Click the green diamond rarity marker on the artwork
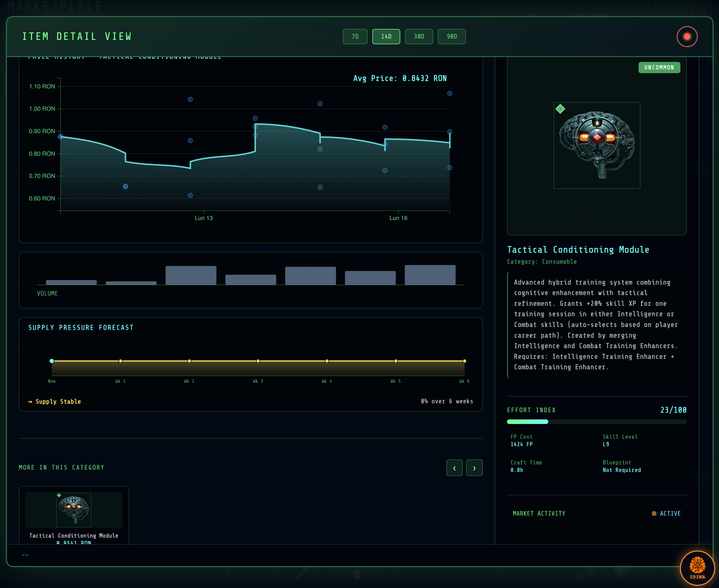 click(x=560, y=108)
